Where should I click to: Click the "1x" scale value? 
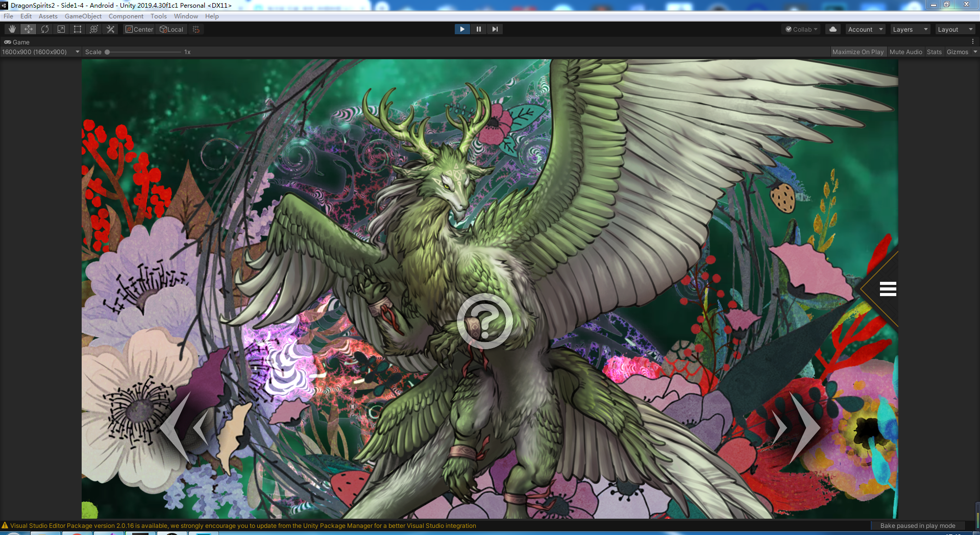tap(187, 52)
